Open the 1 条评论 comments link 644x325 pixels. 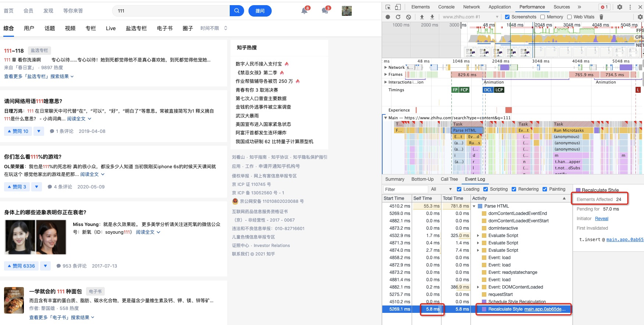[61, 131]
